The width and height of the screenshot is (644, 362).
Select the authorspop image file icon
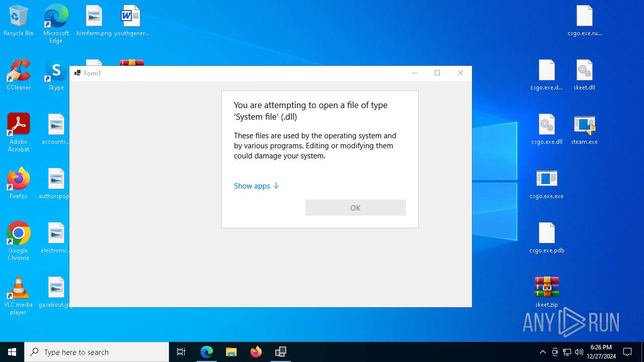54,184
